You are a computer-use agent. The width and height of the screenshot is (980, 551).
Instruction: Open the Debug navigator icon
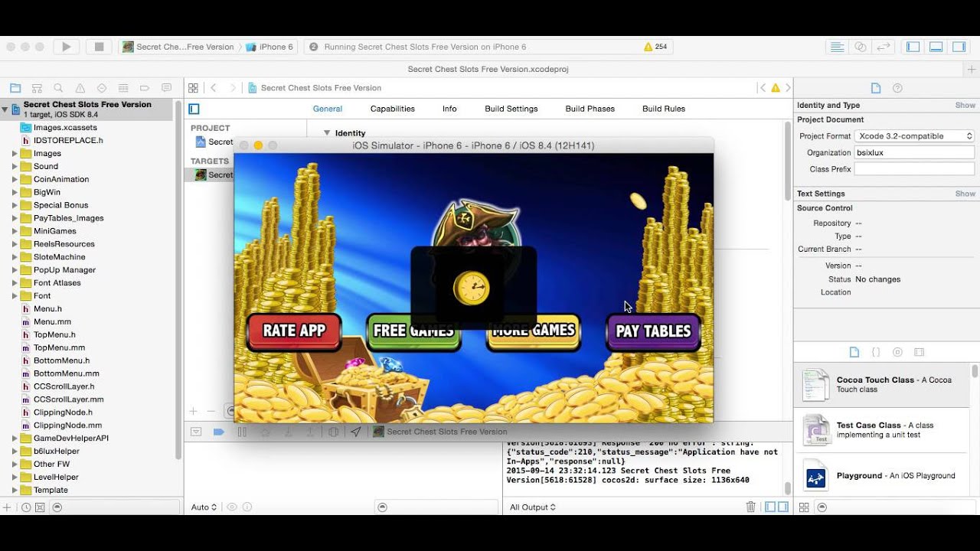coord(122,88)
